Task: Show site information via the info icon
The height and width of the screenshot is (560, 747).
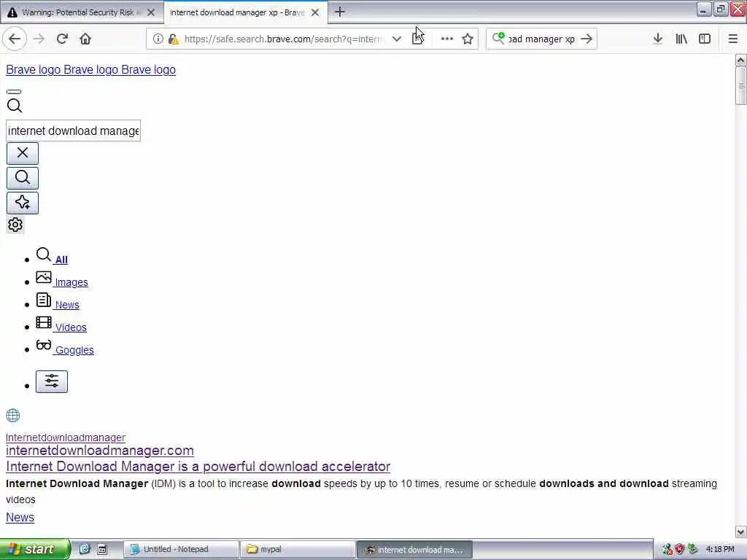Action: tap(158, 39)
